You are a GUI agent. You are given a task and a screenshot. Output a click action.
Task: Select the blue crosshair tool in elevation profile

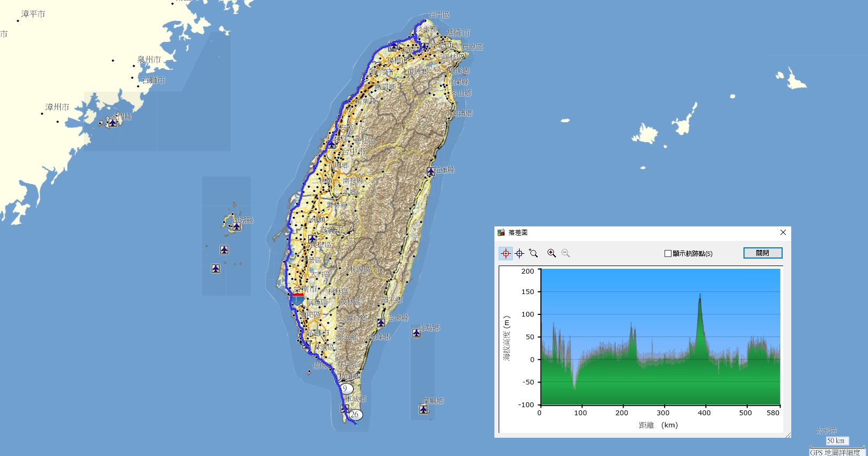[x=519, y=253]
